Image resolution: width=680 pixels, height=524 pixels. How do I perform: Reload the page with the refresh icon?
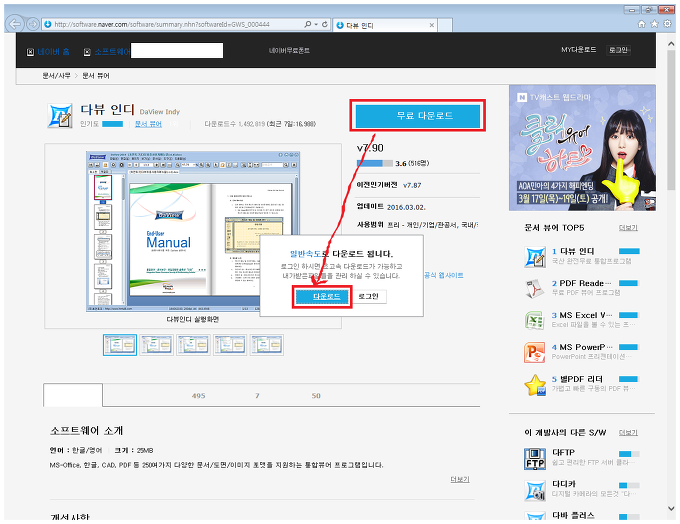coord(324,24)
